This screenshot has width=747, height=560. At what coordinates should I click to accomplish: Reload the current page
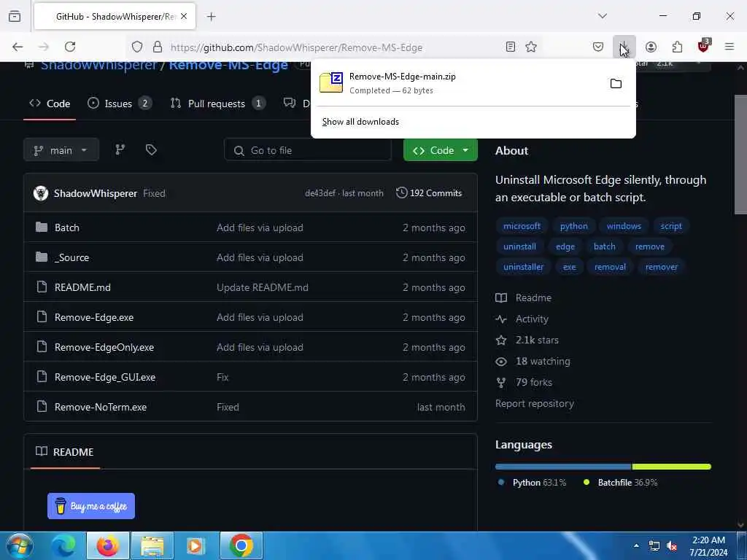coord(70,47)
